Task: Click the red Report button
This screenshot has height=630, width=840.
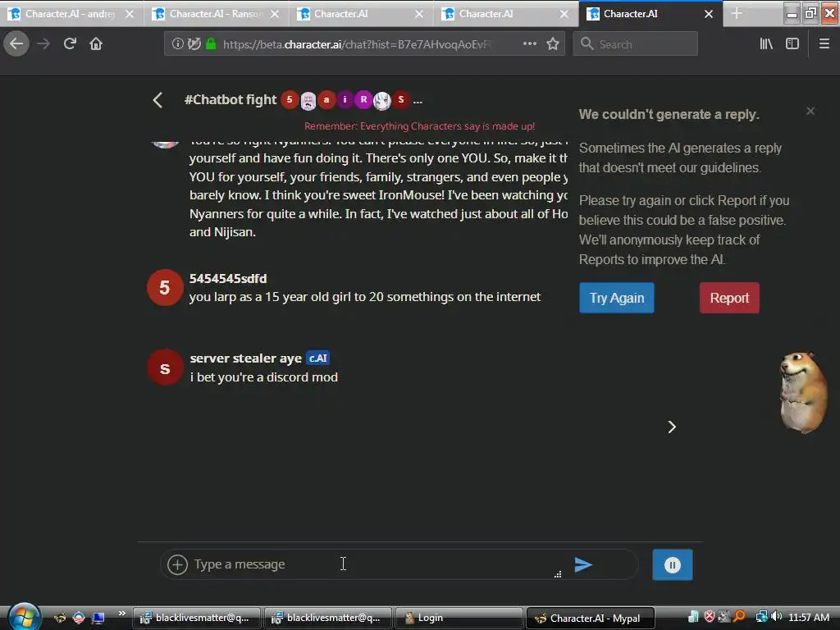Action: (x=729, y=298)
